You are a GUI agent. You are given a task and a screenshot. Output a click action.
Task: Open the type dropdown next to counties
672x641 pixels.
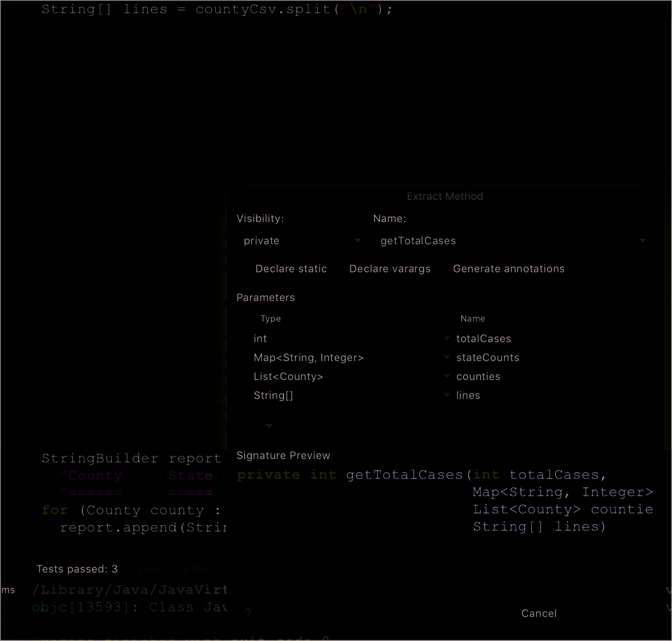(x=447, y=376)
